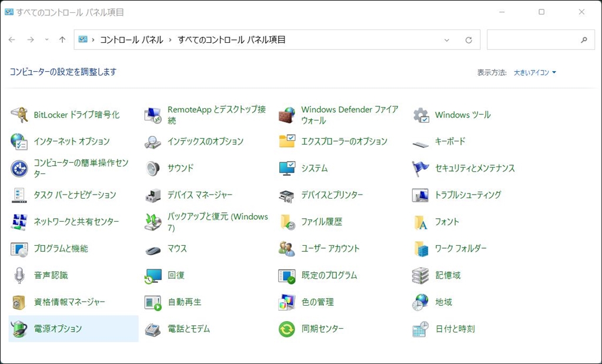Open the 既定のプログラム icon

(x=287, y=275)
